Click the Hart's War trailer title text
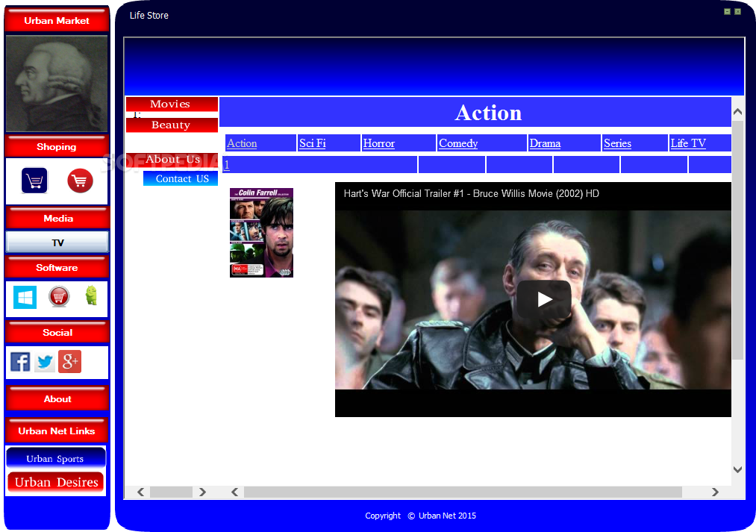Screen dimensions: 756x532 471,194
